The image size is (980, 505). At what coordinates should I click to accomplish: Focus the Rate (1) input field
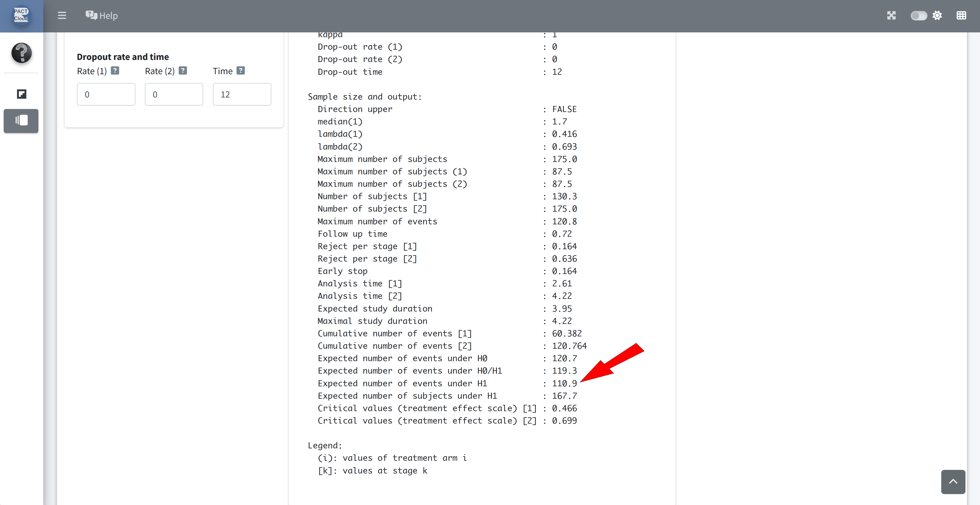(x=106, y=94)
